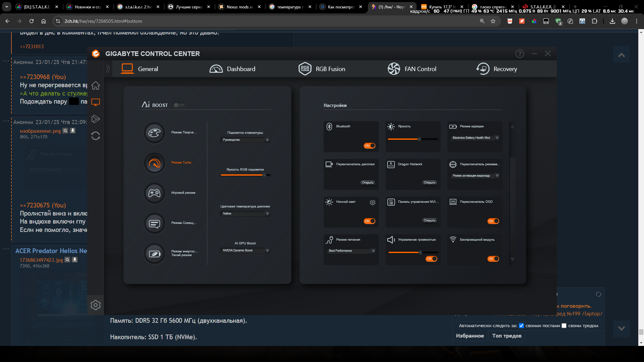Adjust the screen brightness slider
644x362 pixels.
coord(413,139)
